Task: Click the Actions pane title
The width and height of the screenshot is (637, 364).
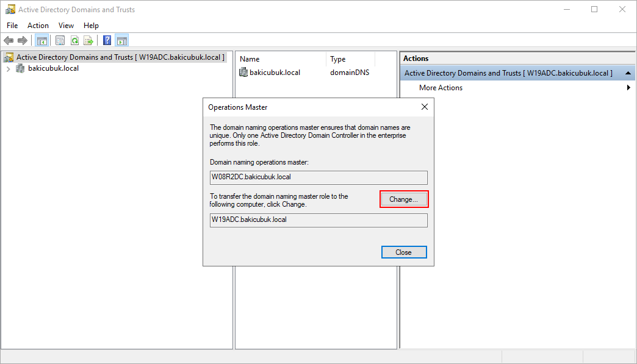Action: pyautogui.click(x=416, y=59)
